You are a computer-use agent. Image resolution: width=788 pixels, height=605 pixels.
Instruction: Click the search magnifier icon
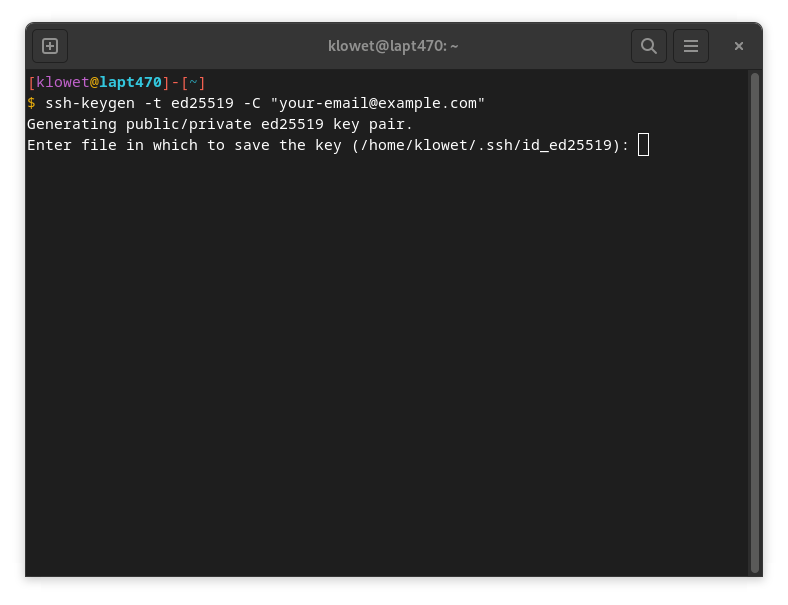[649, 46]
